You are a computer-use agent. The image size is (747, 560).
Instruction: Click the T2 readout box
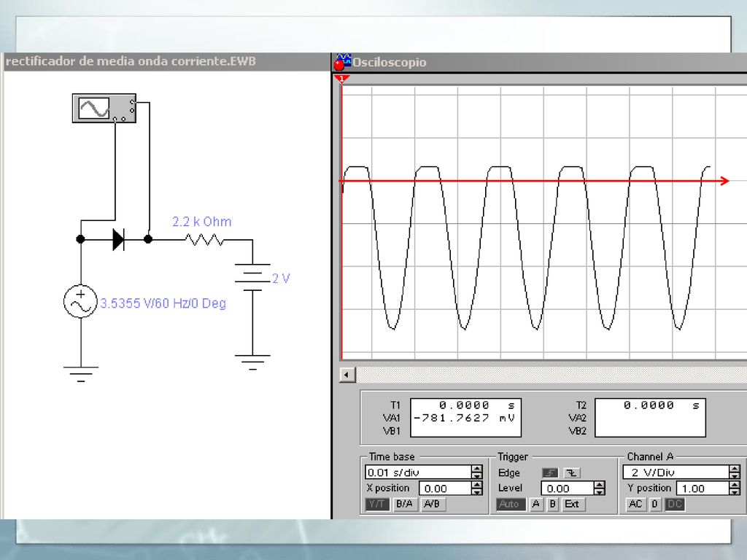click(650, 418)
